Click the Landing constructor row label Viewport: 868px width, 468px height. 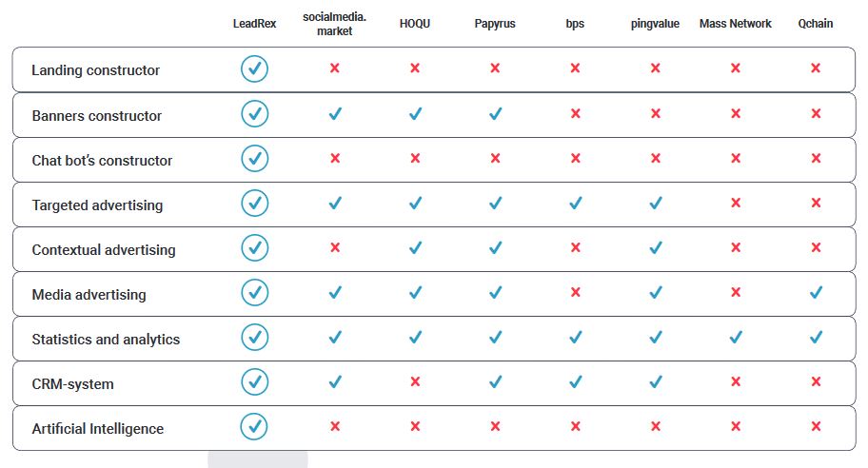[96, 70]
